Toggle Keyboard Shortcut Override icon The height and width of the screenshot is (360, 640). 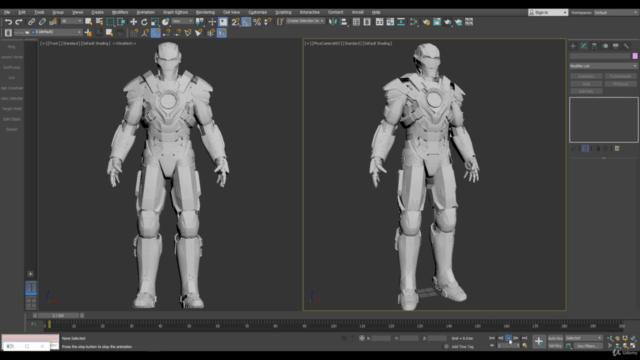(223, 22)
